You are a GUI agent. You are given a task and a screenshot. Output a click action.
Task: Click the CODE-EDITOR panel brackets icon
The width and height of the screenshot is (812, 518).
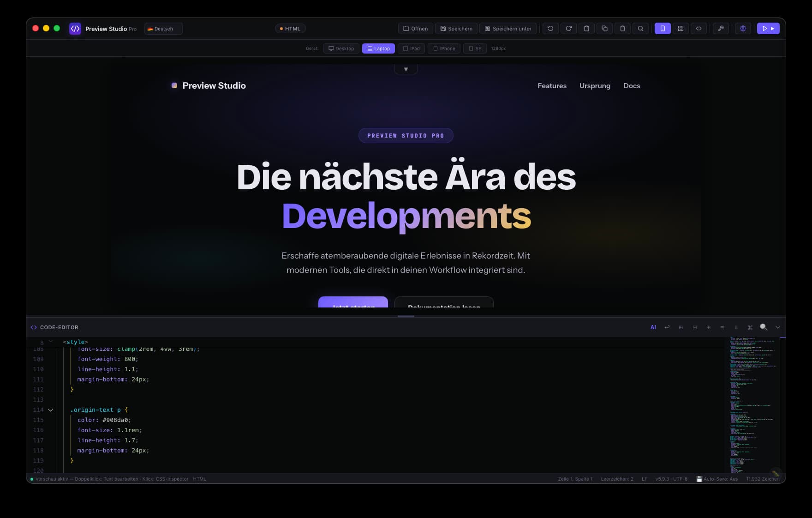[34, 327]
